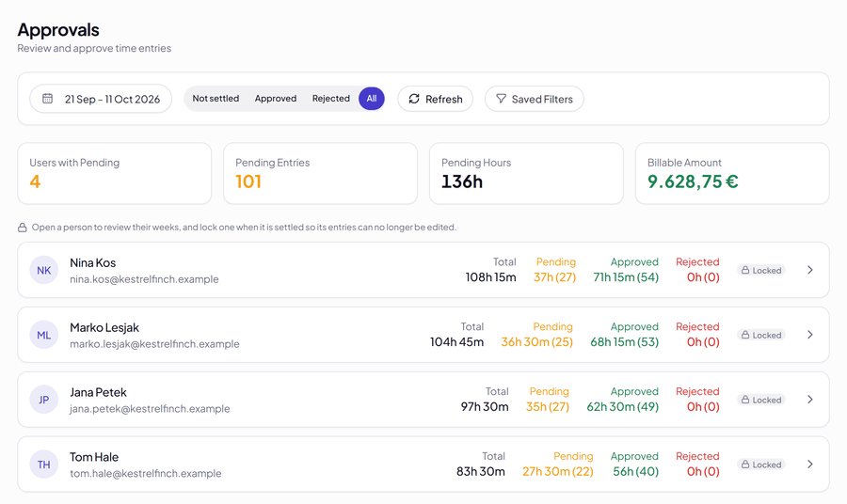Click the Refresh button

436,99
